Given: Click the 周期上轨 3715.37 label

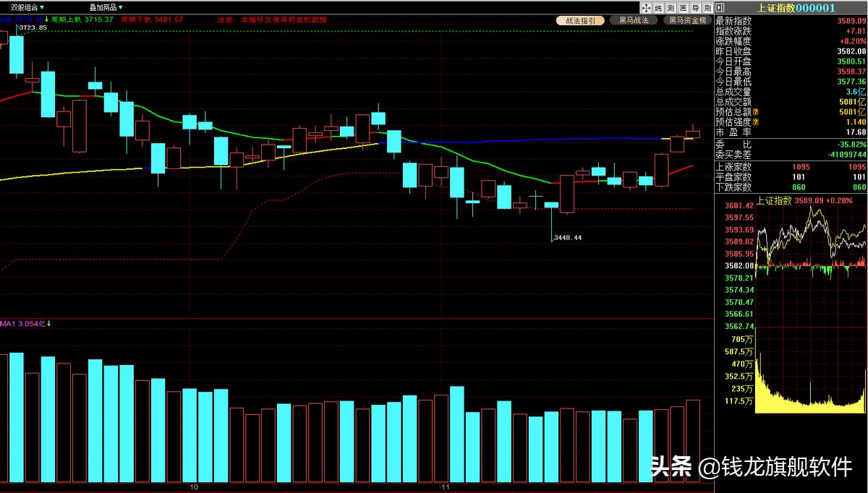Looking at the screenshot, I should tap(82, 19).
